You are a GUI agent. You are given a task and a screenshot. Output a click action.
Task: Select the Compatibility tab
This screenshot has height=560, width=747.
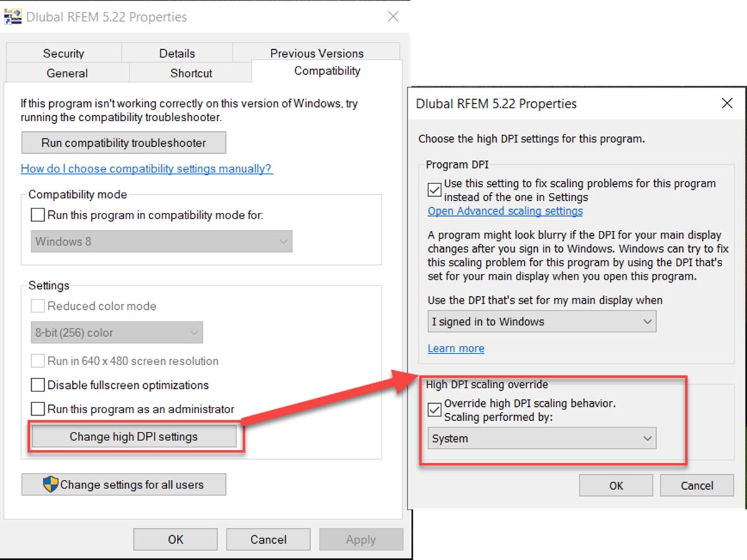[327, 71]
